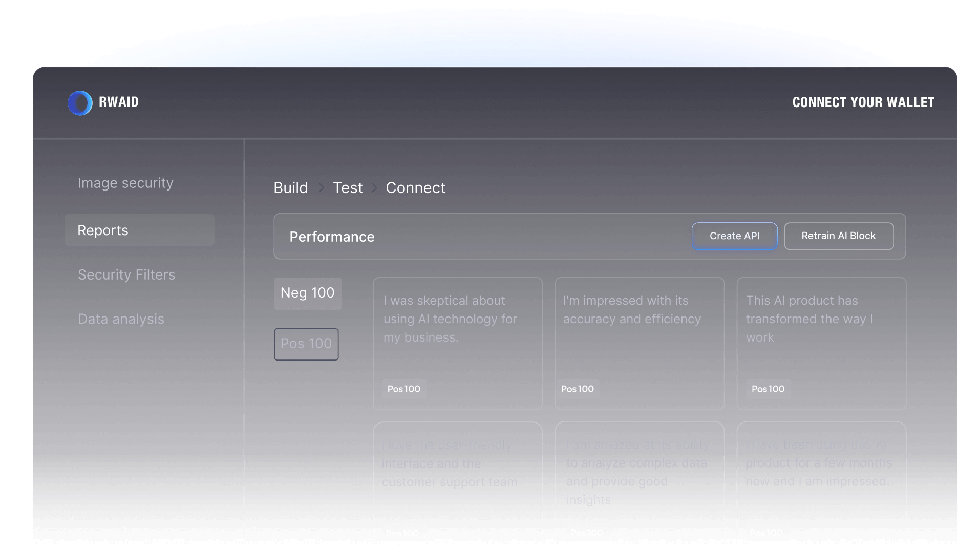
Task: Switch to the Test breadcrumb step
Action: click(x=348, y=188)
